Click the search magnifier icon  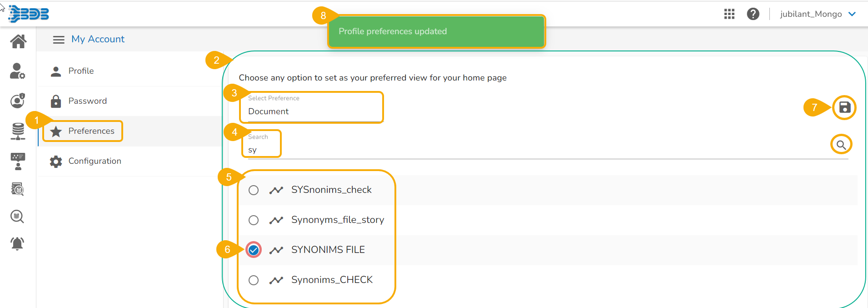pos(841,145)
